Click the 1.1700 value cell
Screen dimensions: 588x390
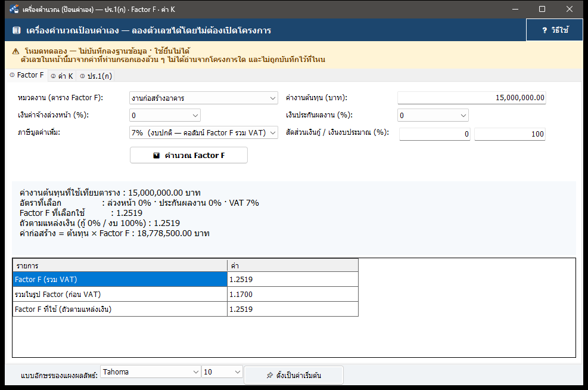coord(293,294)
